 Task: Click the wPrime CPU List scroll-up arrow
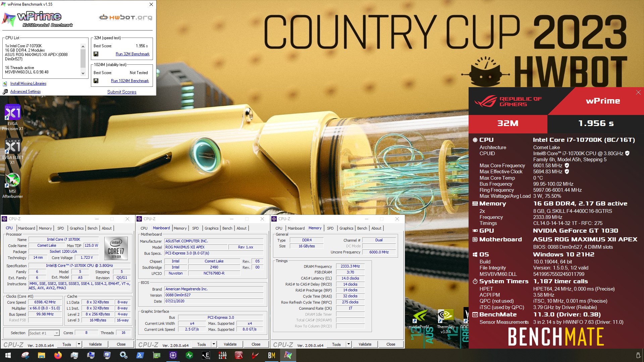[x=83, y=47]
